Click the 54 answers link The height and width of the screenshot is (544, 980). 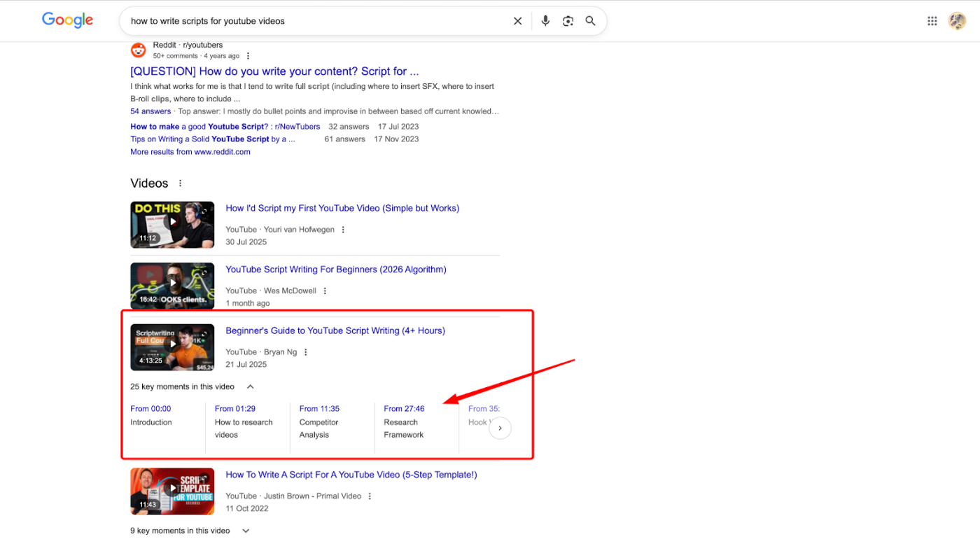[x=150, y=111]
